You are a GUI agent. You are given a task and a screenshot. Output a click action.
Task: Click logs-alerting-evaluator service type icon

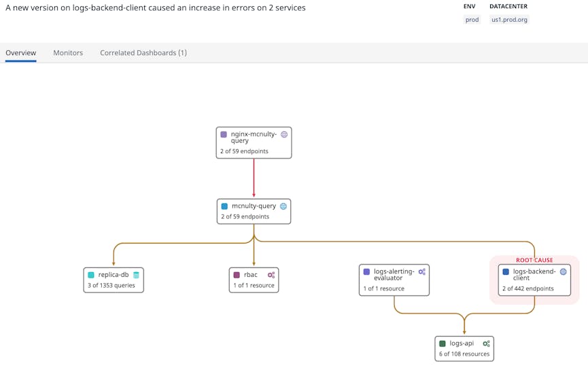(x=421, y=271)
